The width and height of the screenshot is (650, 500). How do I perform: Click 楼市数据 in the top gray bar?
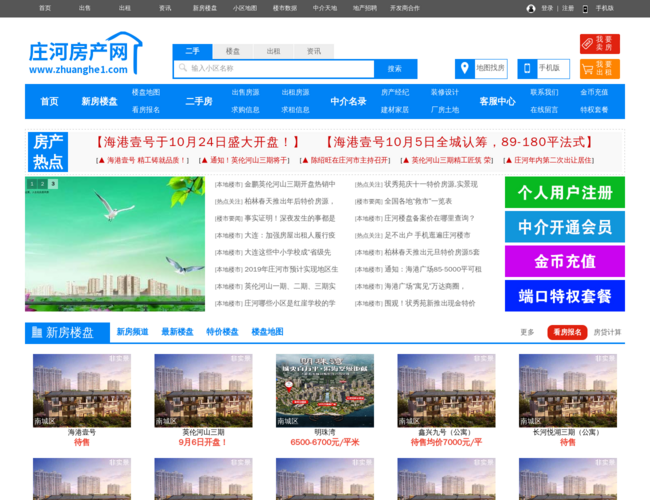(285, 8)
